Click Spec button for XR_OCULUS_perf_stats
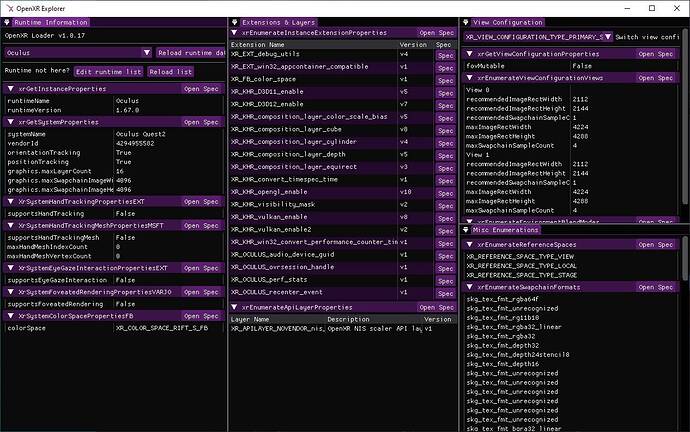 446,281
